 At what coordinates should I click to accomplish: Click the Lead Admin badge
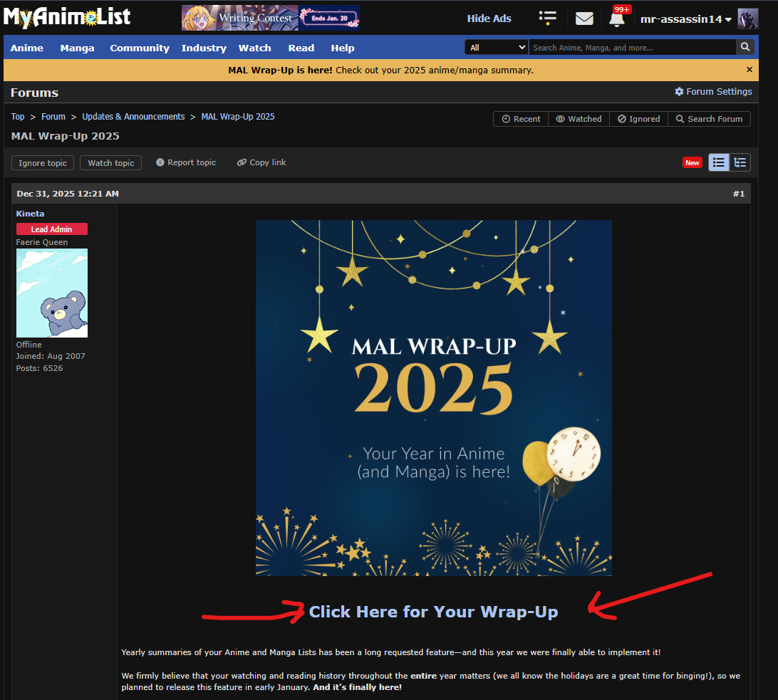51,229
